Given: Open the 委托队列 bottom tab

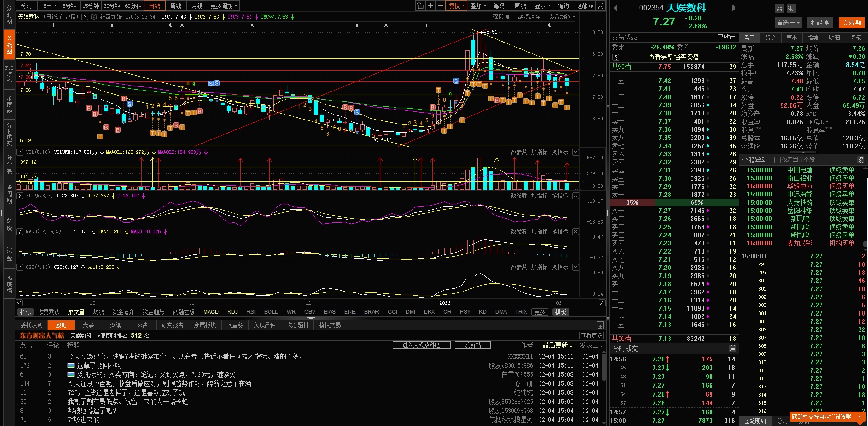Looking at the screenshot, I should (32, 325).
